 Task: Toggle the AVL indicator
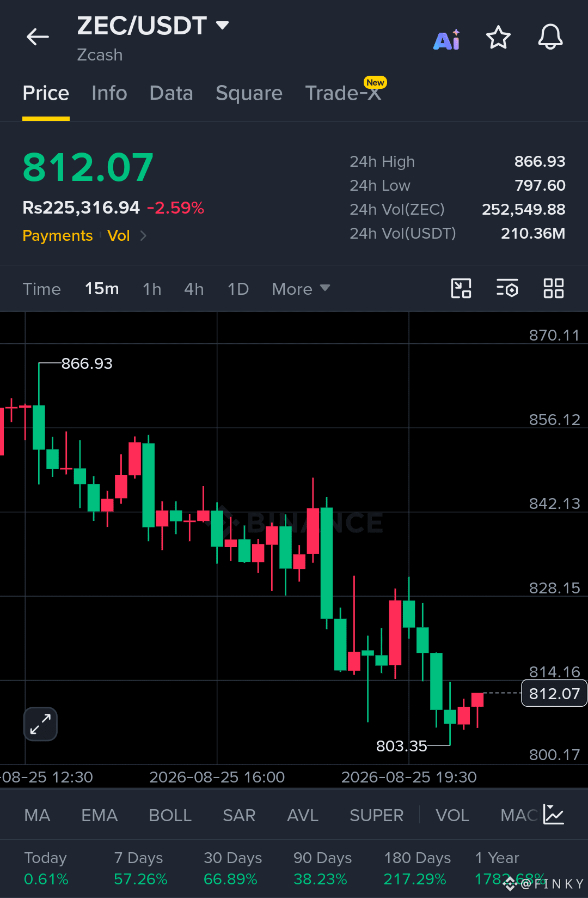pyautogui.click(x=303, y=815)
